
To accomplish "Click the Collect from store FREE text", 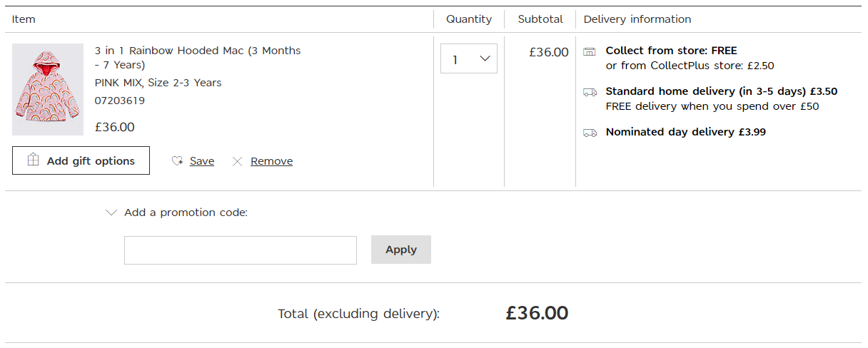I will coord(671,51).
